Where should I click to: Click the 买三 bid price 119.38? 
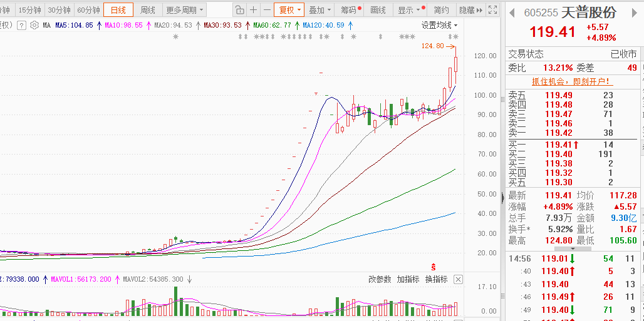(559, 163)
